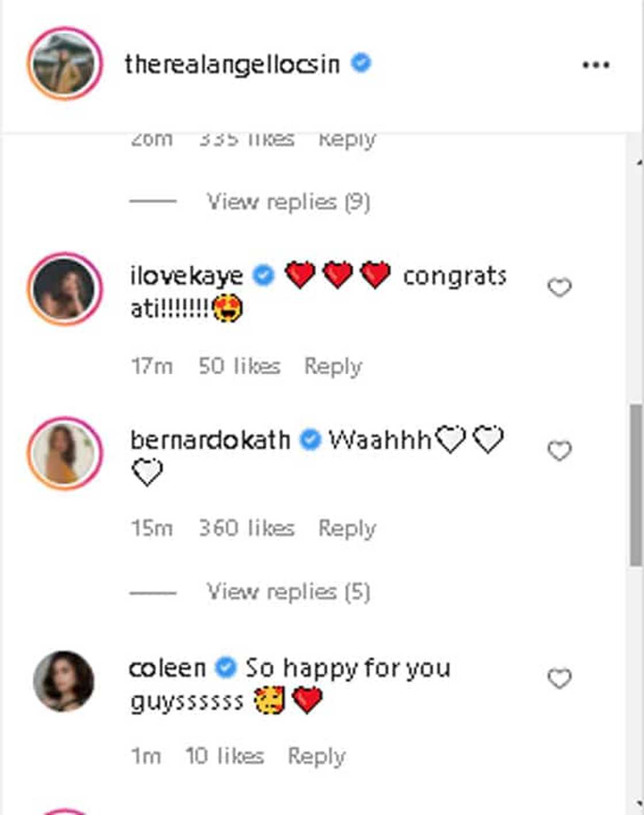Viewport: 644px width, 815px height.
Task: Expand View replies (9)
Action: [x=288, y=202]
